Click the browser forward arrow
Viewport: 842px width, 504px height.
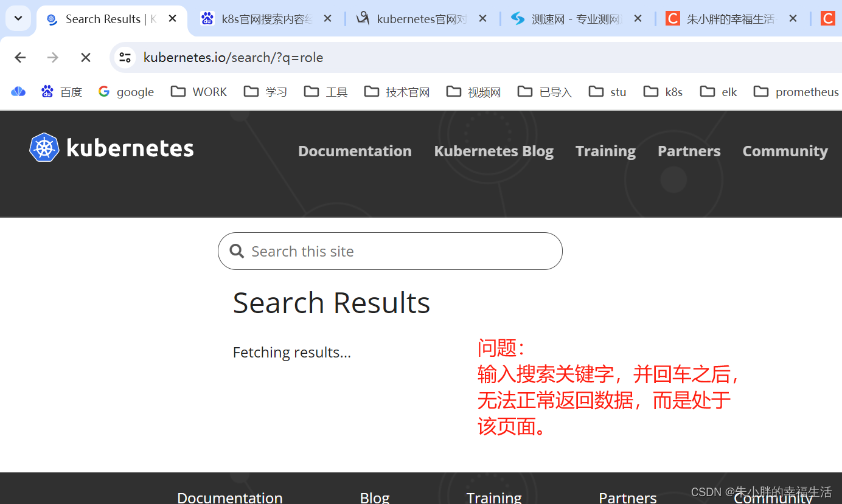[53, 58]
